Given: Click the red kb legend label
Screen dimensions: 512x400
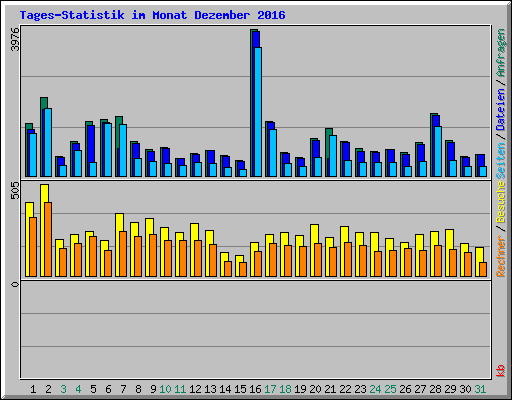Looking at the screenshot, I should tap(501, 371).
